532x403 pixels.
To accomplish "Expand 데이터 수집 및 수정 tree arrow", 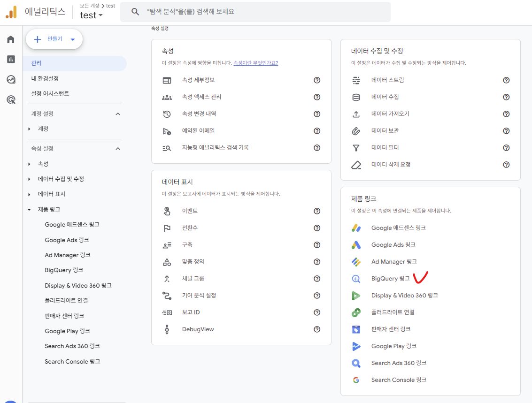I will [30, 179].
